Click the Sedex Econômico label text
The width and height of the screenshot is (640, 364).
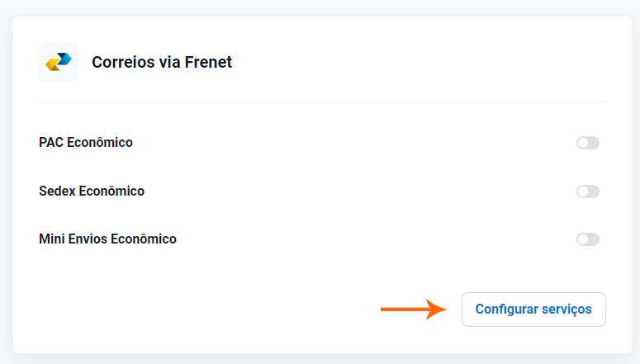(92, 191)
